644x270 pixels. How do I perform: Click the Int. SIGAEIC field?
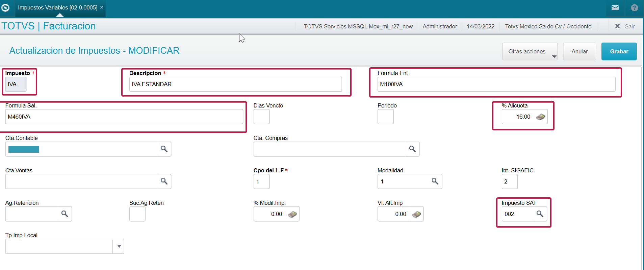click(x=510, y=181)
